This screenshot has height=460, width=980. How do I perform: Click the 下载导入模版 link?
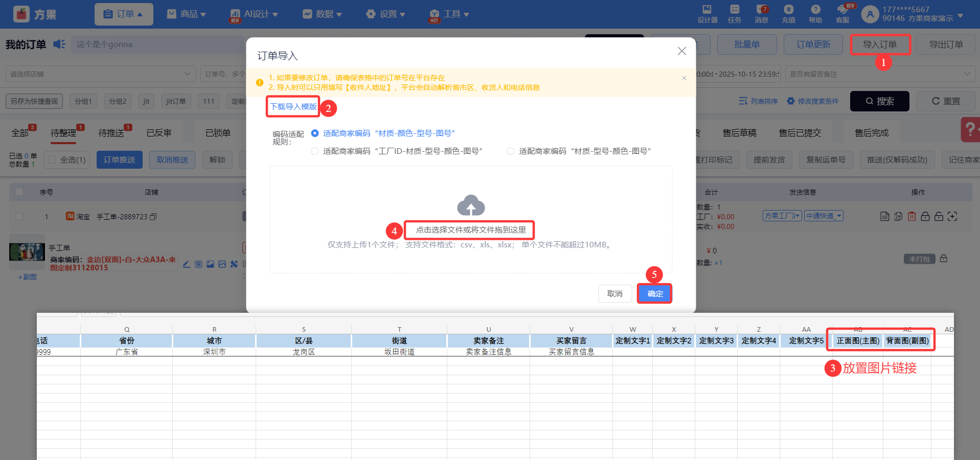click(x=293, y=107)
